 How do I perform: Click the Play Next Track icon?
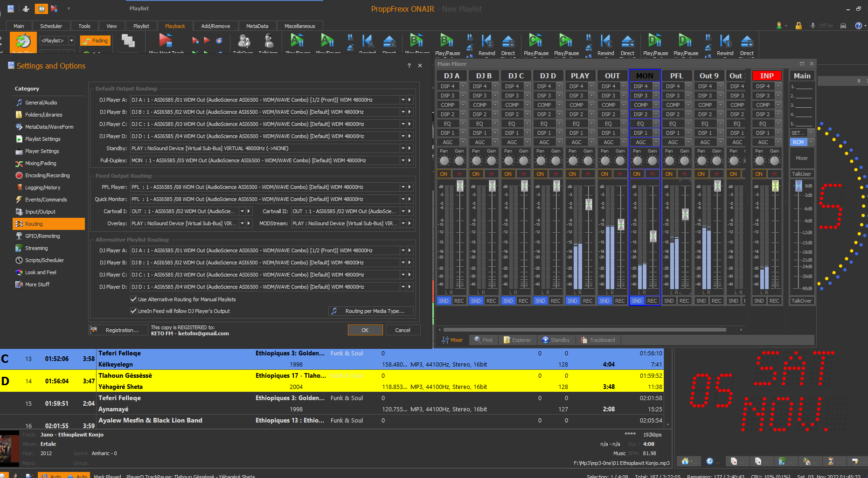pos(165,41)
